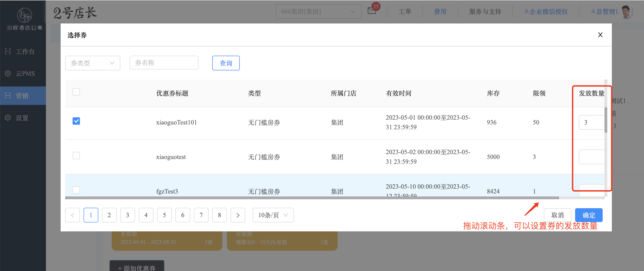Focus 发放数量 input for fgzTest3
This screenshot has width=644, height=271.
[591, 190]
